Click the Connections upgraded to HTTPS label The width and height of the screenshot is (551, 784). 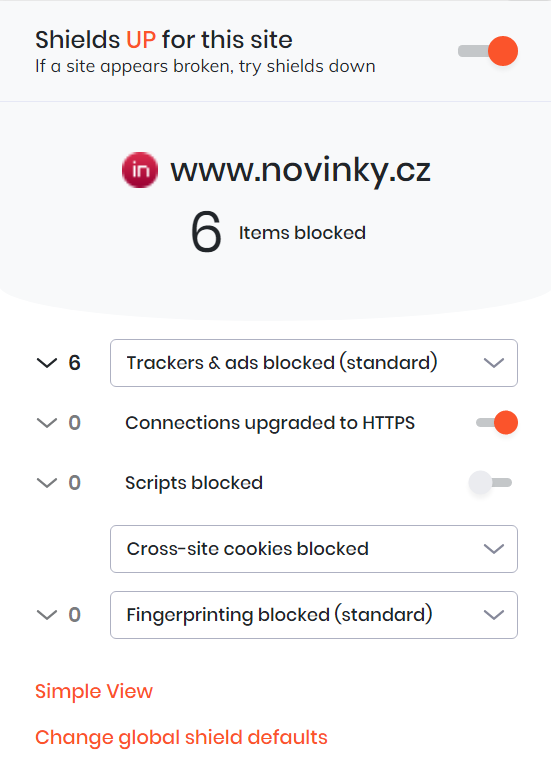click(x=270, y=423)
